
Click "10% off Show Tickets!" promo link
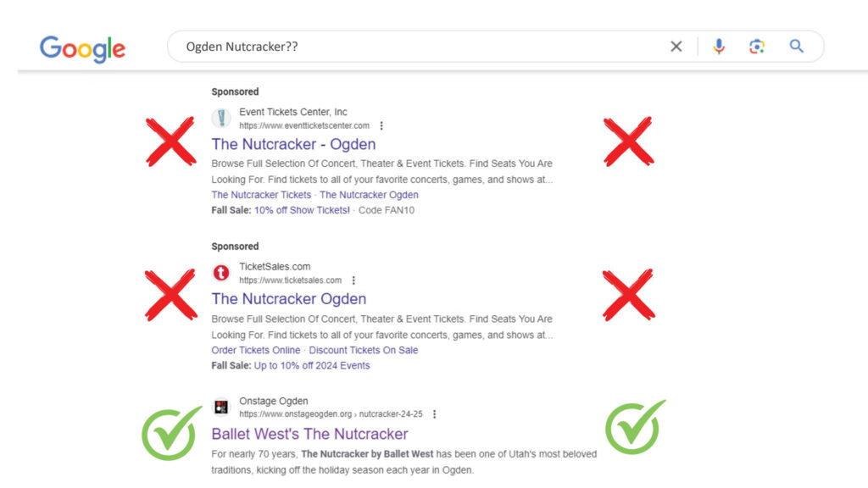[x=303, y=210]
